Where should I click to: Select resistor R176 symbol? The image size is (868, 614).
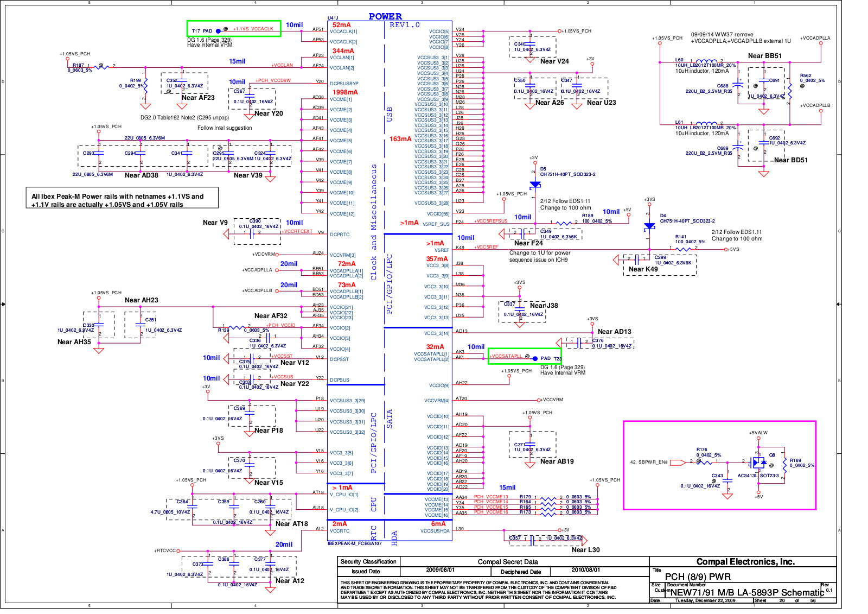coord(703,462)
